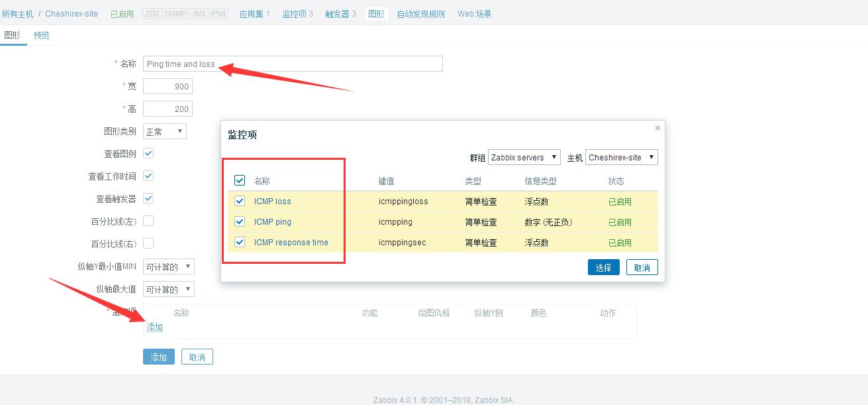Click the 已启用 host status link
The image size is (868, 405).
(x=122, y=14)
